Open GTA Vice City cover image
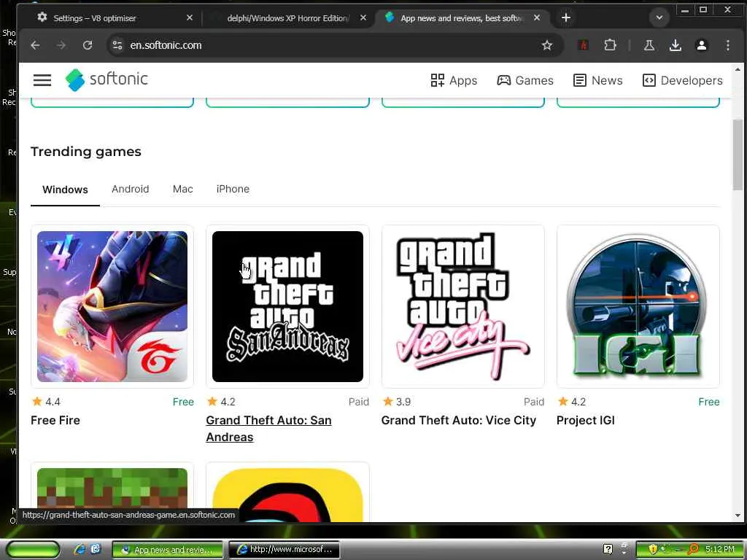 pyautogui.click(x=462, y=306)
